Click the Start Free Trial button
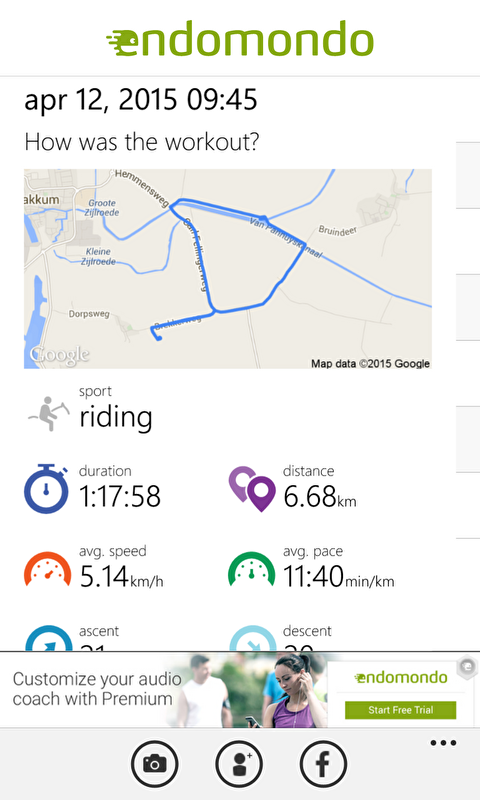Screen dimensions: 480x800 click(x=400, y=710)
